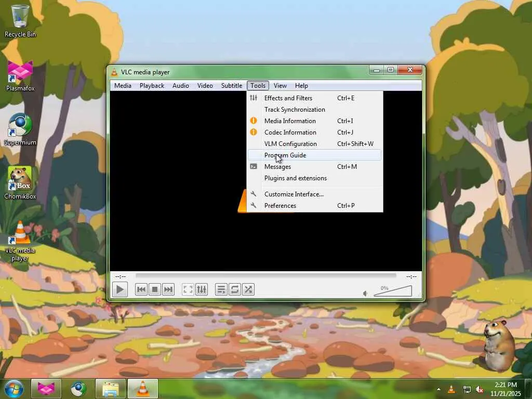Click the Play button in VLC

[120, 289]
